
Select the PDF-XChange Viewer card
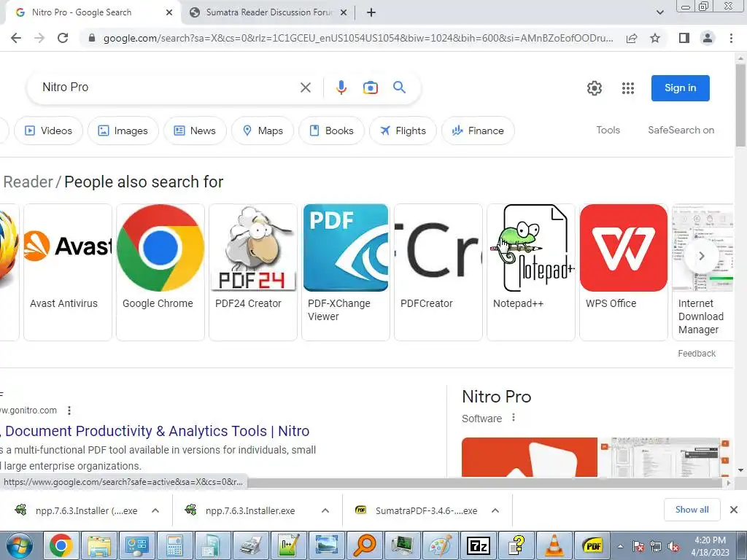click(x=345, y=273)
